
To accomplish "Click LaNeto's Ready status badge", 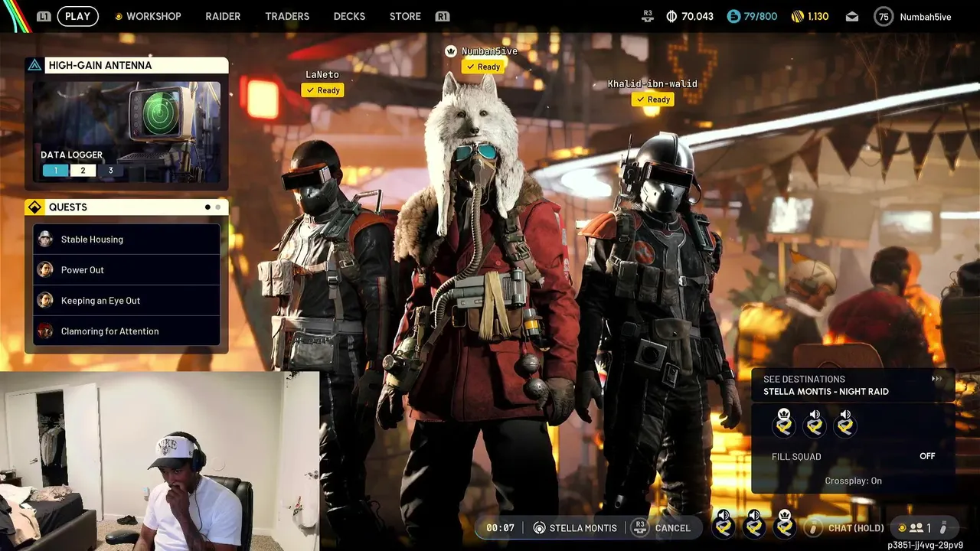I will (322, 90).
